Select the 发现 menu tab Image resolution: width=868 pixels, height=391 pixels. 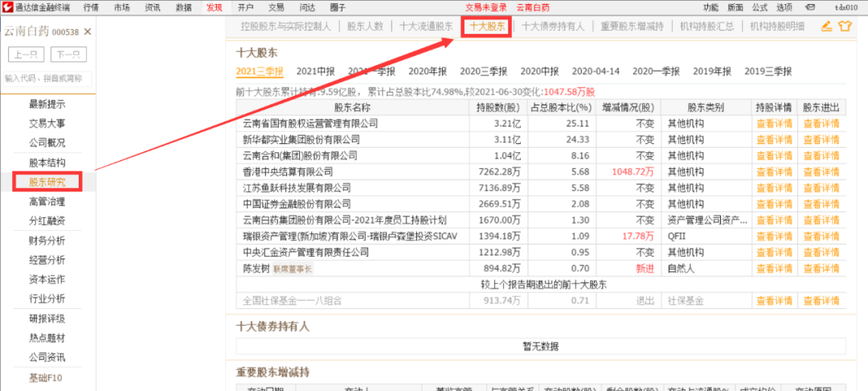(215, 7)
